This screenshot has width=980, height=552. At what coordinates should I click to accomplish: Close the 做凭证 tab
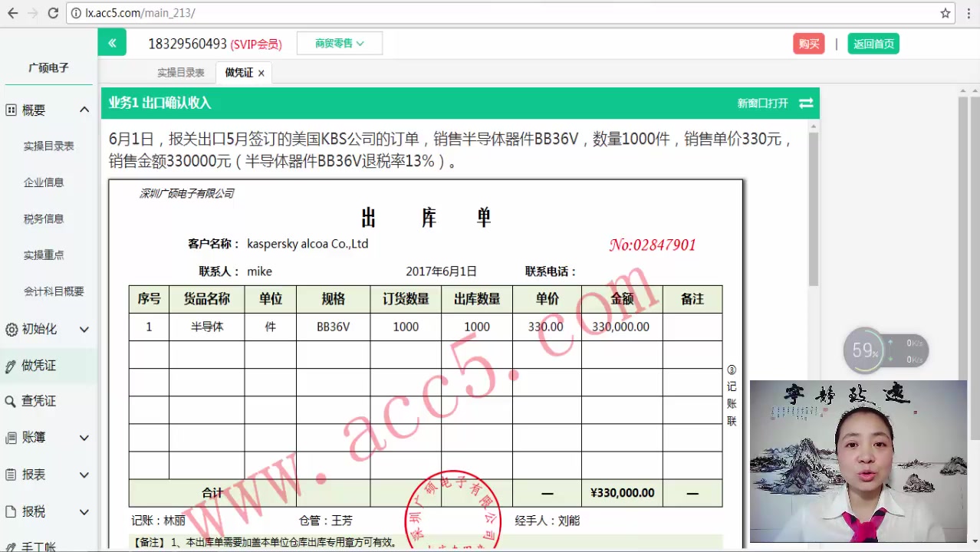click(x=261, y=72)
